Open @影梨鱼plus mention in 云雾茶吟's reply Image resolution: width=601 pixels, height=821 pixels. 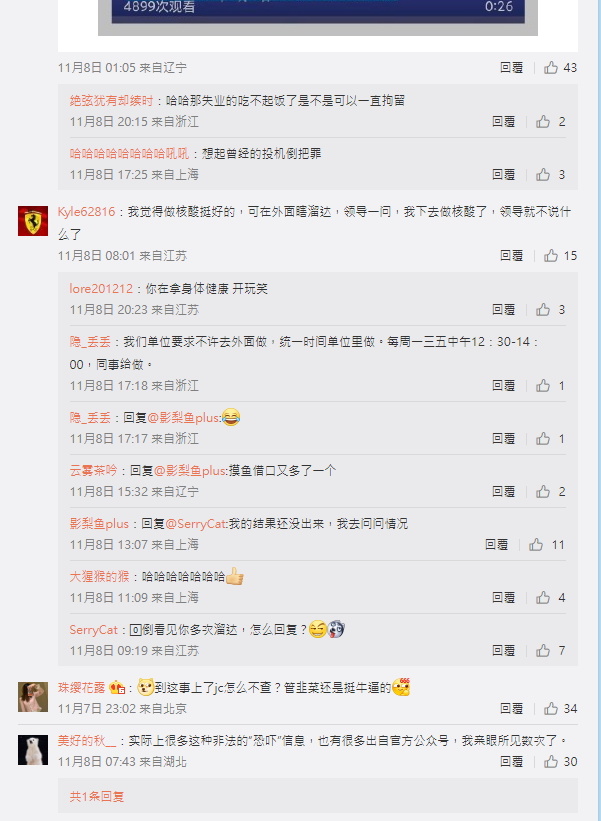click(190, 471)
